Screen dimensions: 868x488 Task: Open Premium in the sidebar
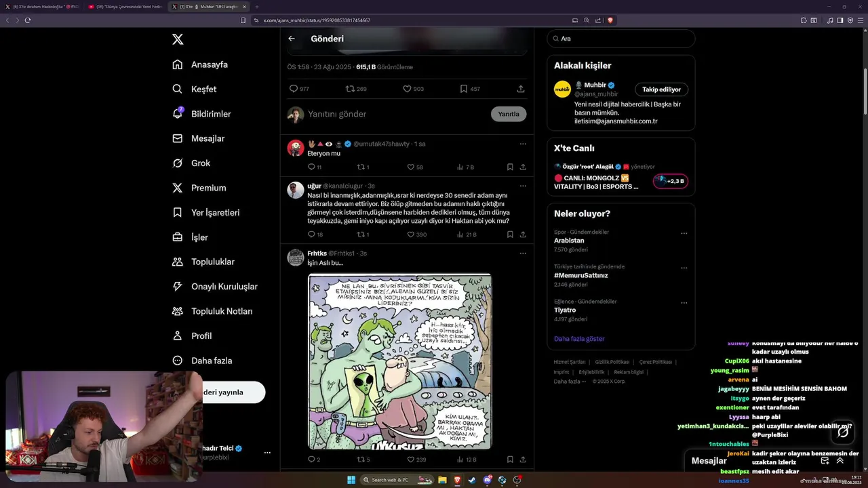point(199,188)
